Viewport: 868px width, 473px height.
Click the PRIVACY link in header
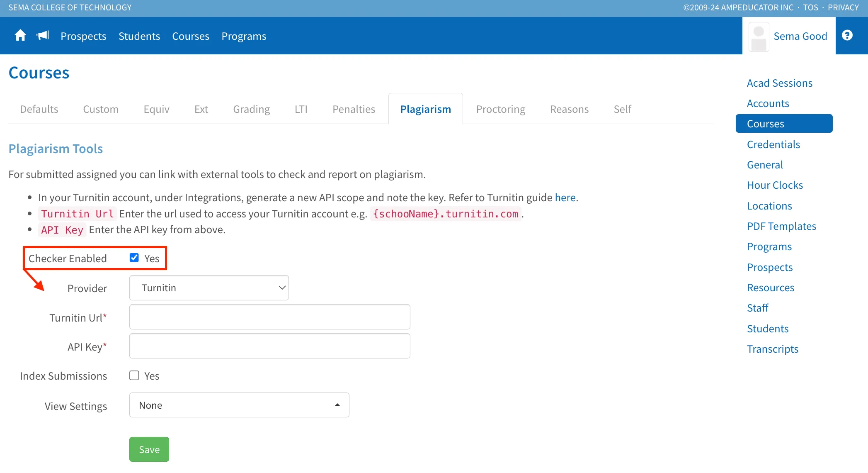point(843,7)
